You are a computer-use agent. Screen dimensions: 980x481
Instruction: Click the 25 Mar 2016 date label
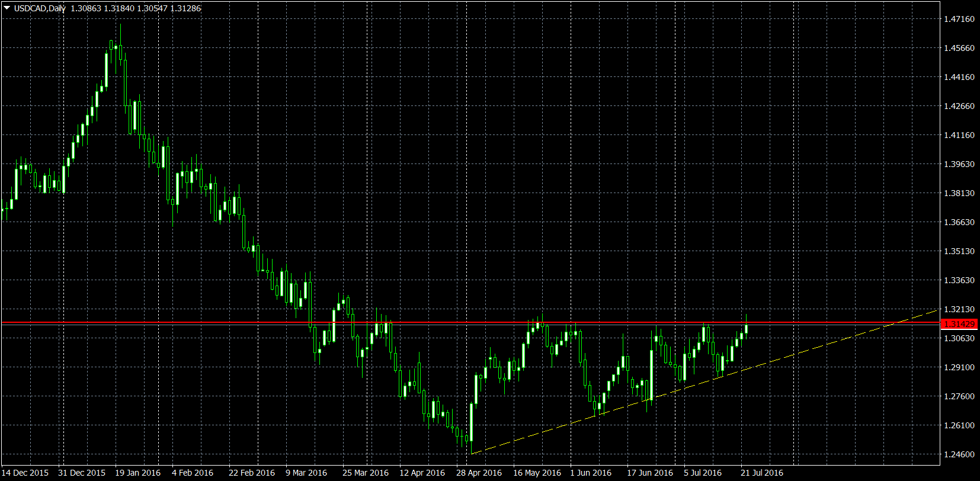point(366,473)
